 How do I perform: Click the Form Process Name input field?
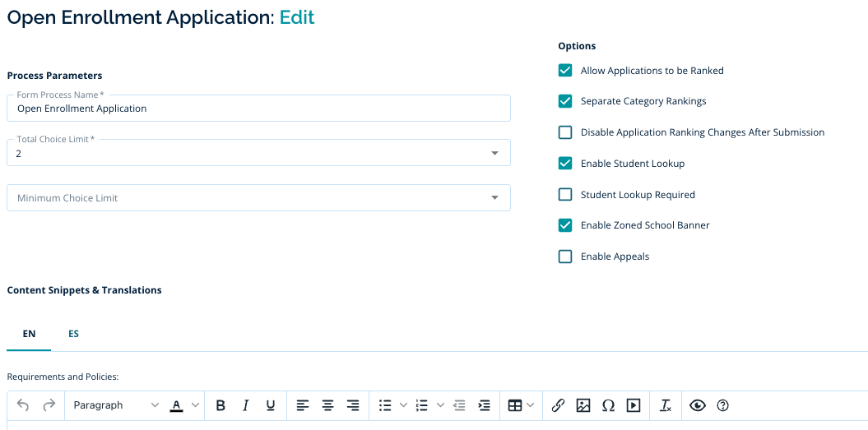[x=258, y=109]
